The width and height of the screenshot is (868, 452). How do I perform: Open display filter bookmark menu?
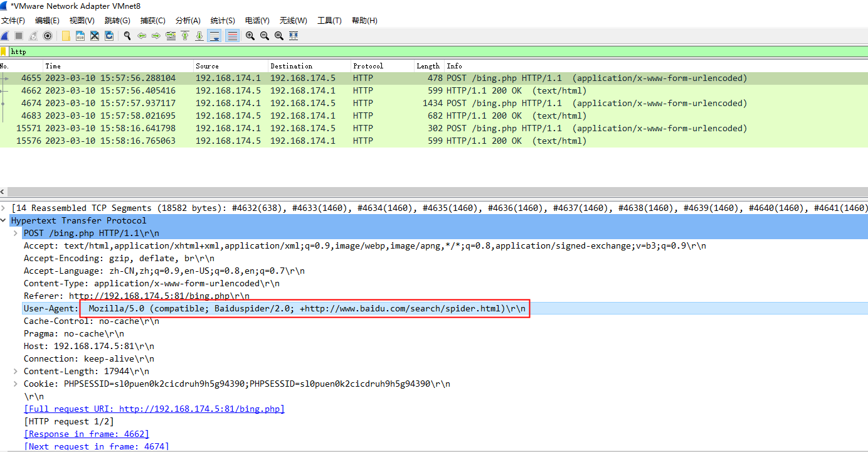coord(4,51)
